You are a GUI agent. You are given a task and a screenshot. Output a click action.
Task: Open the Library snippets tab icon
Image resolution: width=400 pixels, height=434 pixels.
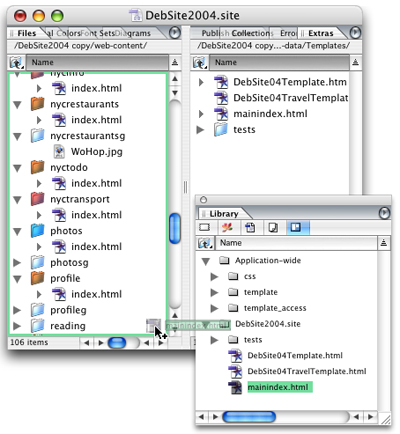pos(204,227)
